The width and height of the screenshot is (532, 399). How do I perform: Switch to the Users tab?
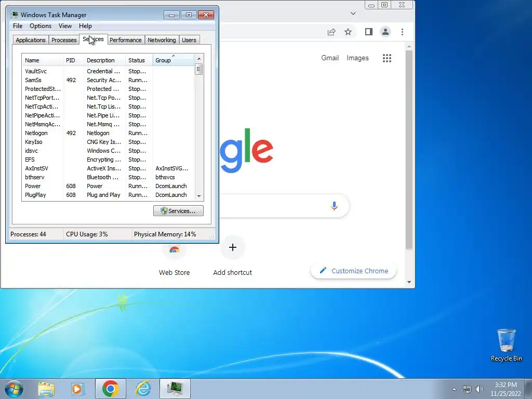[189, 40]
